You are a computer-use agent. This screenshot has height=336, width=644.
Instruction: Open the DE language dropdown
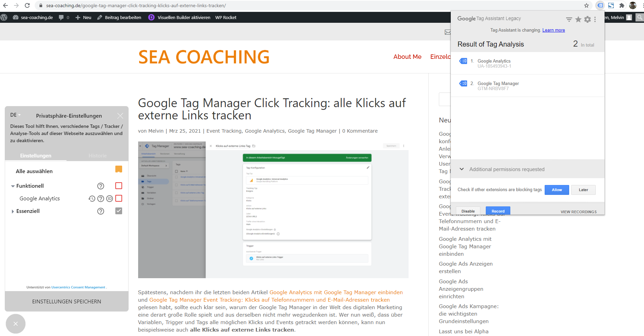click(x=15, y=115)
